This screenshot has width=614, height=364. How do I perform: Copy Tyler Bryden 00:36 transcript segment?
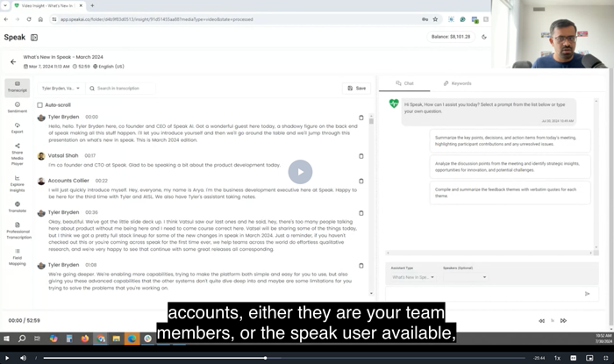click(x=361, y=213)
